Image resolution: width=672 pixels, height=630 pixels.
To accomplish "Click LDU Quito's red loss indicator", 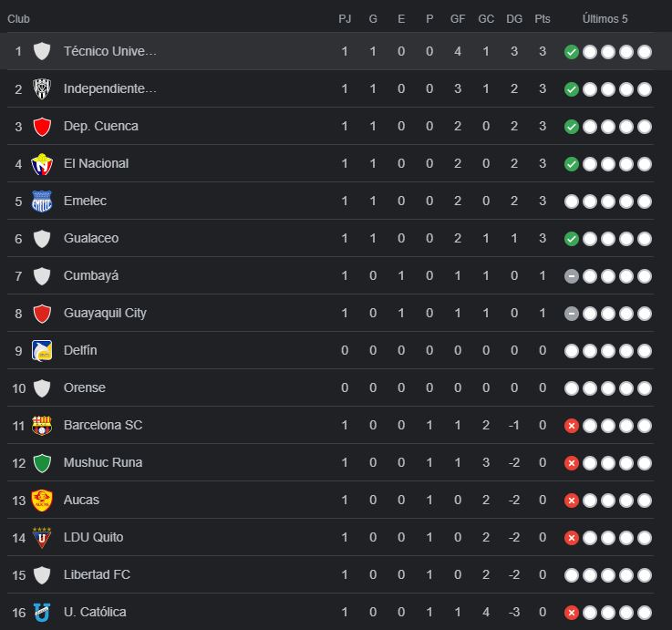I will [x=572, y=538].
